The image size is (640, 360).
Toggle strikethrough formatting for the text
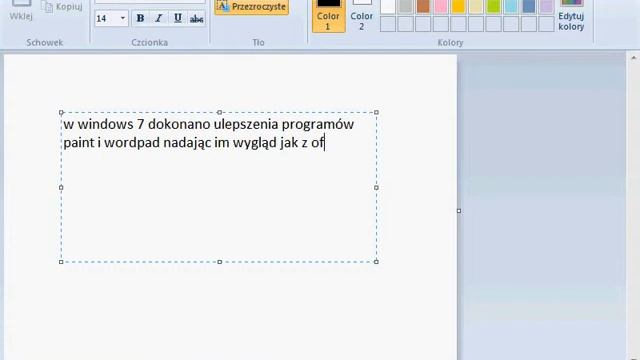196,18
